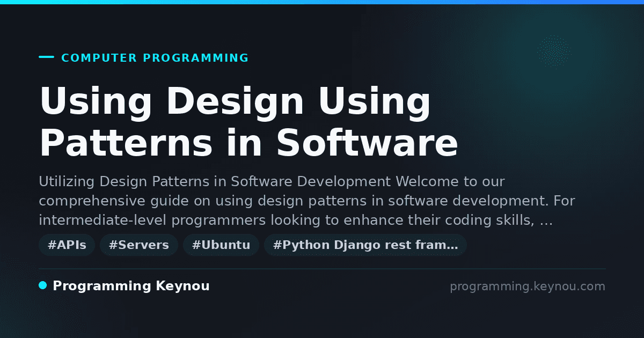Select the #APIs tag
Viewport: 644px width, 338px height.
coord(67,245)
